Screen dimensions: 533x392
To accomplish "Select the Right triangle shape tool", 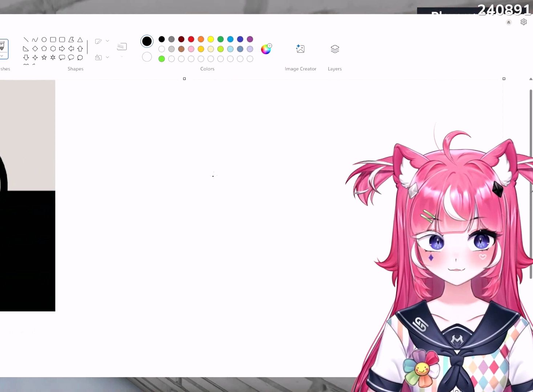I will [26, 49].
